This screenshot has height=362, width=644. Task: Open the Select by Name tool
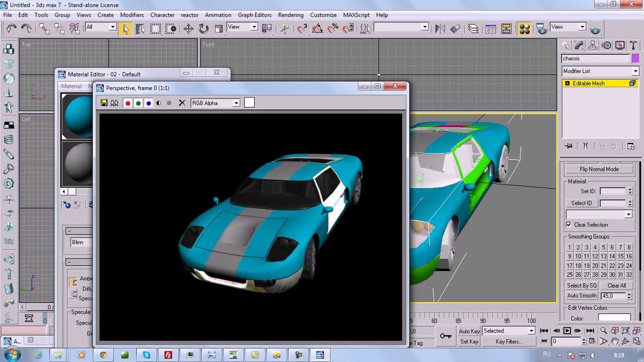[x=140, y=29]
